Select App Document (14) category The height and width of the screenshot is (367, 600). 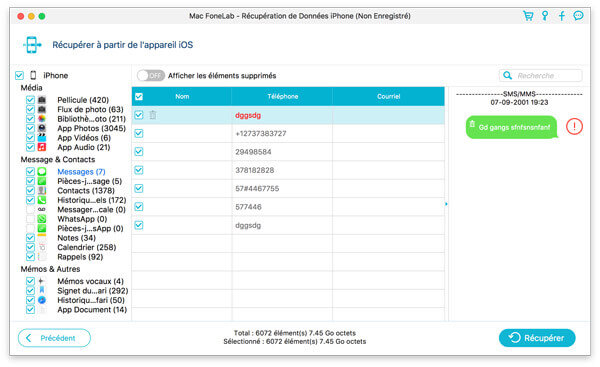pyautogui.click(x=92, y=310)
